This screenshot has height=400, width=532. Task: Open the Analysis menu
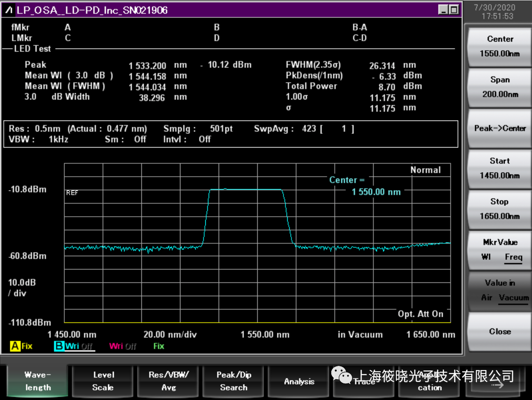pyautogui.click(x=299, y=381)
